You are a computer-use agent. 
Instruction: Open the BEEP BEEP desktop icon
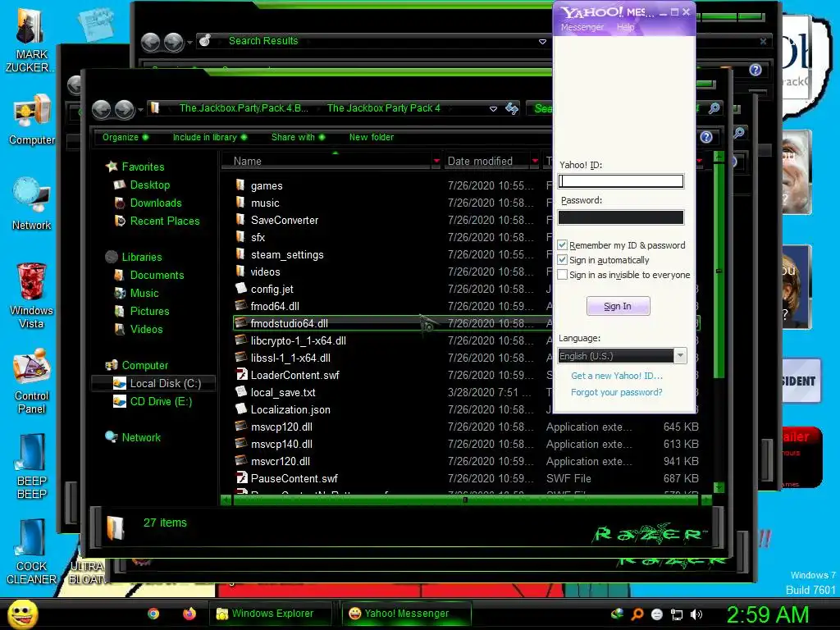coord(32,467)
